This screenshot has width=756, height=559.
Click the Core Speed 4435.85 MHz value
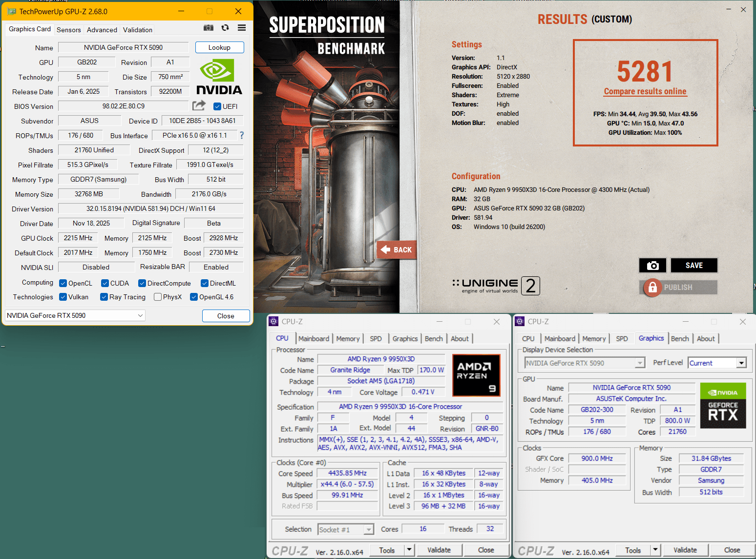tap(347, 473)
